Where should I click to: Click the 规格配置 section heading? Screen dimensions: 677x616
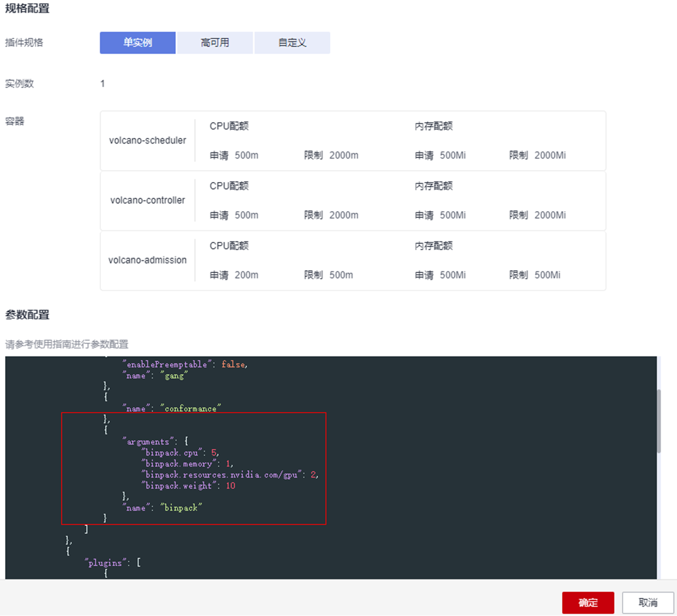point(27,8)
